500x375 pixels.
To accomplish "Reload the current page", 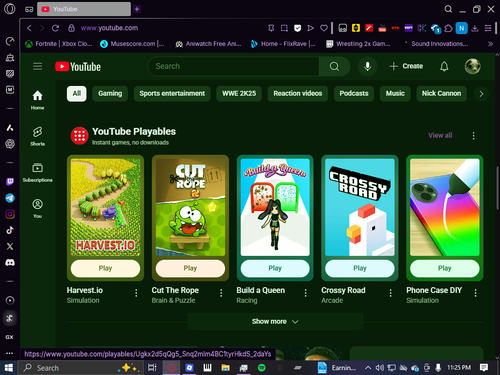I will (x=55, y=28).
